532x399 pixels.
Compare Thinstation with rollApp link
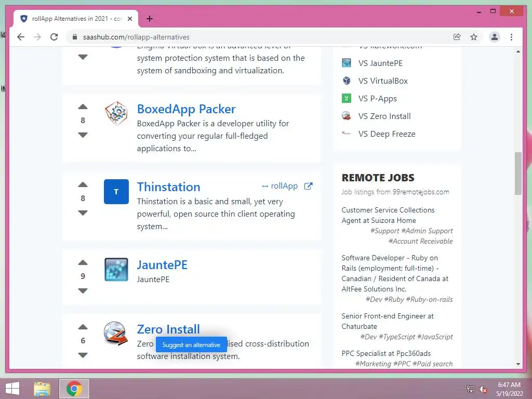tap(280, 186)
